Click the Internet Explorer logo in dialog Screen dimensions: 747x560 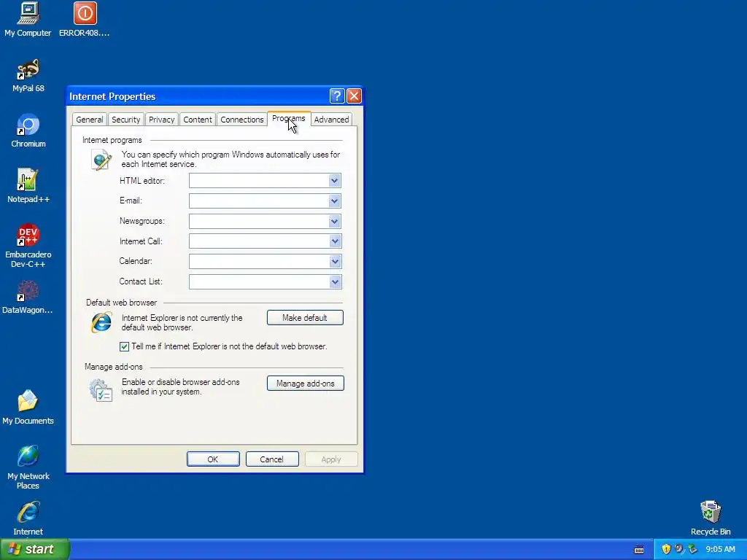pyautogui.click(x=101, y=322)
